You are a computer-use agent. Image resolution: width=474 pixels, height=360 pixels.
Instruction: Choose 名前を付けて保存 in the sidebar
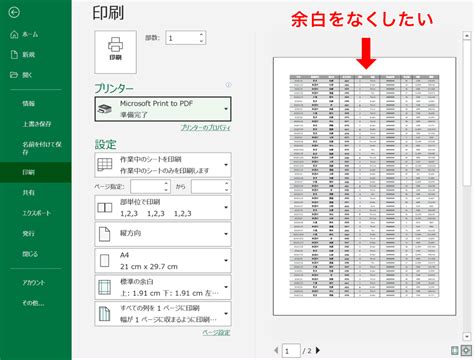(42, 148)
